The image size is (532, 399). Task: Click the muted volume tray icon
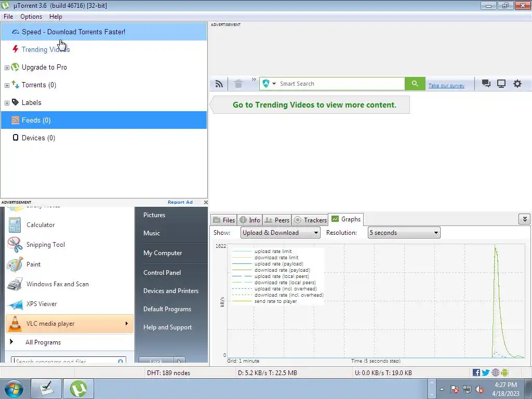pyautogui.click(x=480, y=389)
